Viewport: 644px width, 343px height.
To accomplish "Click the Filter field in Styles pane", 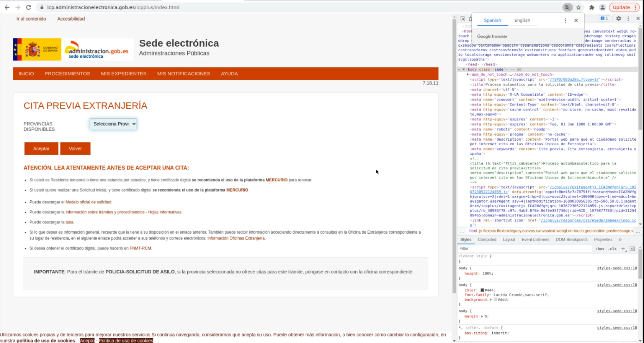I will tap(525, 249).
